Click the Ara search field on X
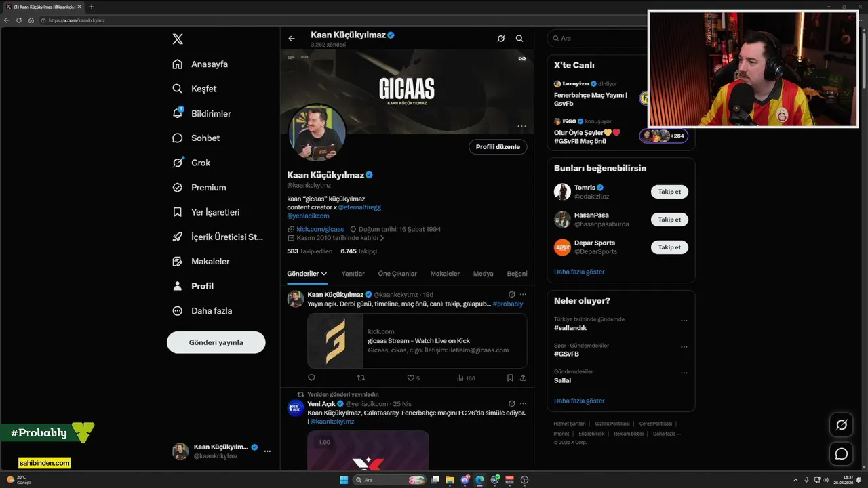Image resolution: width=868 pixels, height=488 pixels. click(x=598, y=39)
